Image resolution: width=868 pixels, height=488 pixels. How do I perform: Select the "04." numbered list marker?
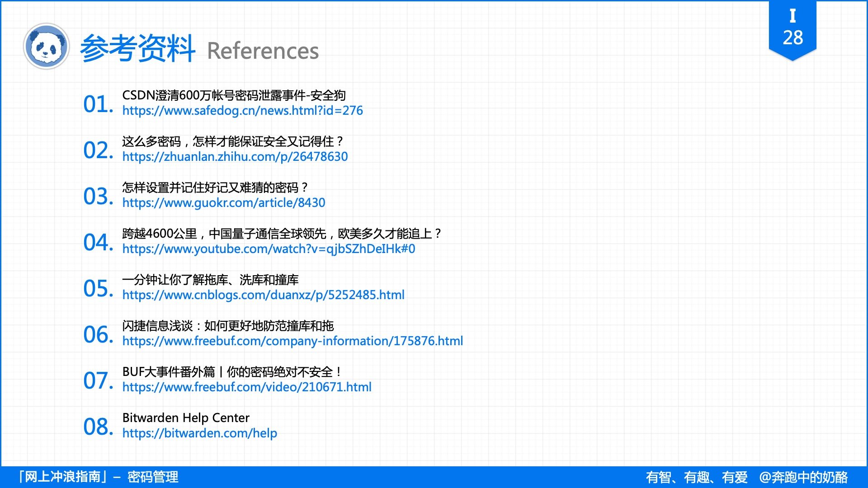(x=98, y=242)
